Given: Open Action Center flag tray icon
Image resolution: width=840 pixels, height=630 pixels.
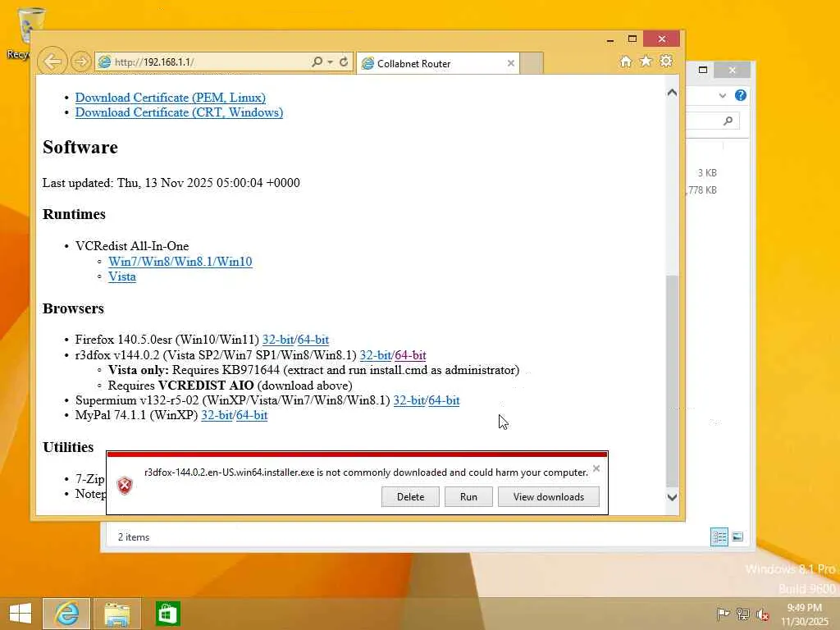Looking at the screenshot, I should (x=724, y=614).
